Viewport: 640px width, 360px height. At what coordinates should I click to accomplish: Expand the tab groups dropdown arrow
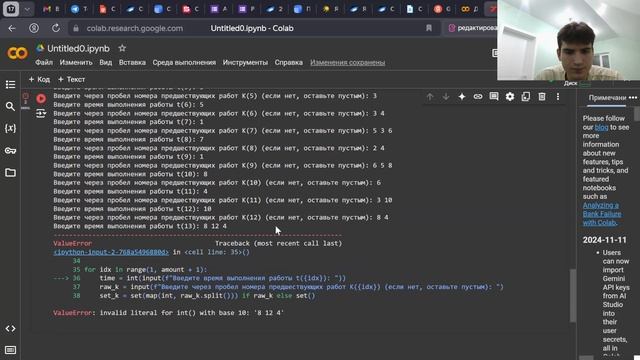coord(27,9)
